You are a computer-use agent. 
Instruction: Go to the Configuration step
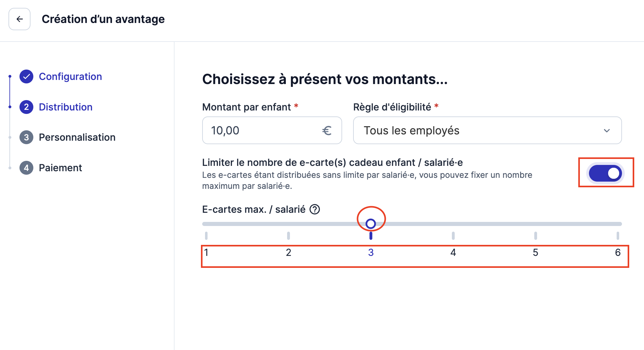[70, 76]
